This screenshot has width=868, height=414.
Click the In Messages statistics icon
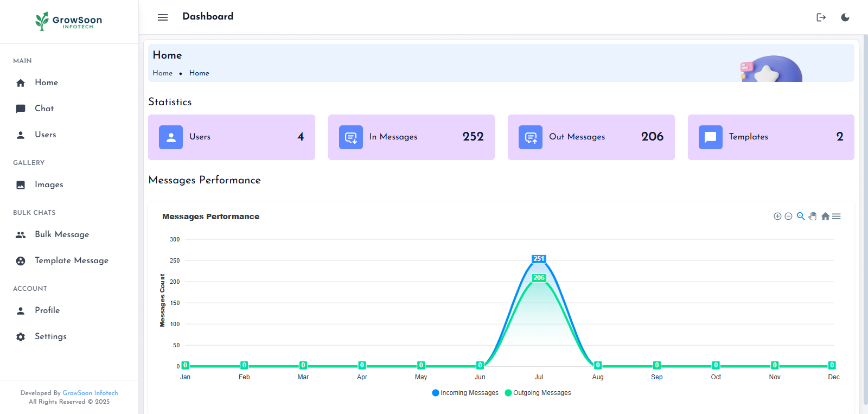(351, 137)
